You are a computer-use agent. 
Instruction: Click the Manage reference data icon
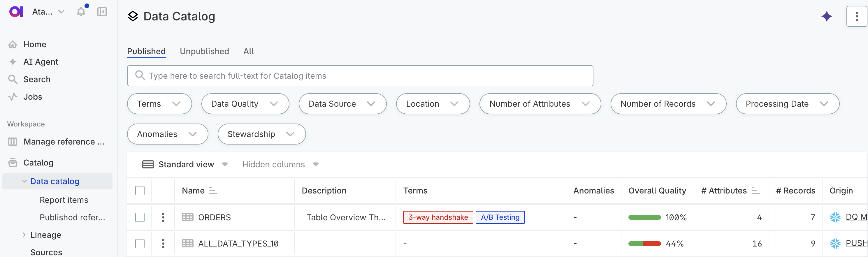click(x=13, y=142)
